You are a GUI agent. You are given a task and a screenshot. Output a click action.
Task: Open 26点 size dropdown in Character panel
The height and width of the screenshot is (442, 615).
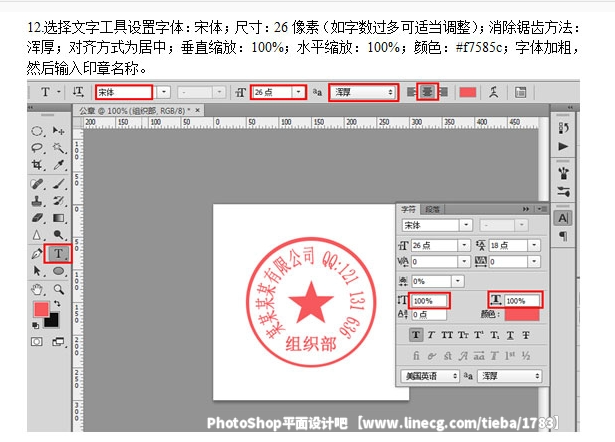464,246
